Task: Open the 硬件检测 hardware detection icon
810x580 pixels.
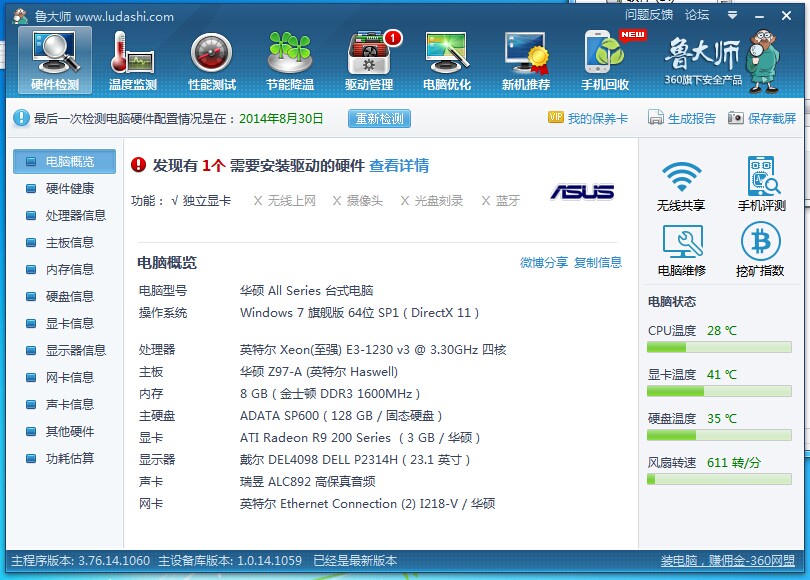Action: (x=55, y=60)
